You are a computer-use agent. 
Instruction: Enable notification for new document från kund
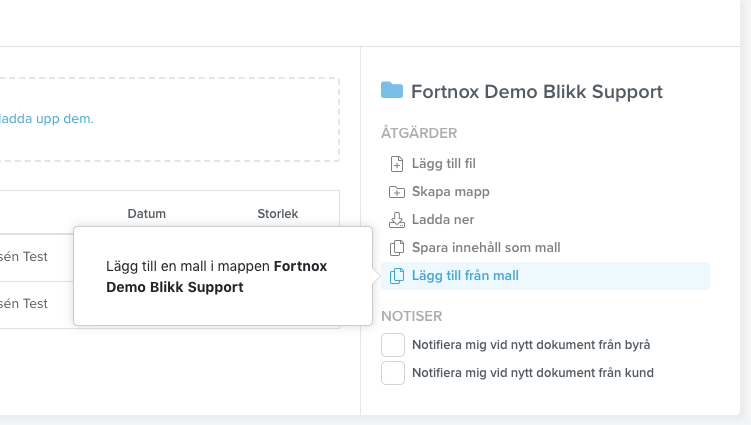point(393,373)
